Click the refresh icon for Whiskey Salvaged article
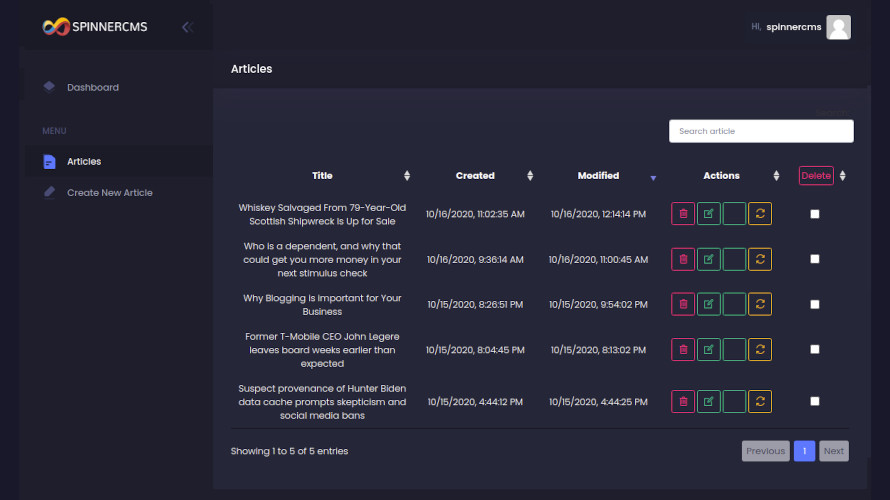Screen dimensions: 890x500 pyautogui.click(x=759, y=214)
